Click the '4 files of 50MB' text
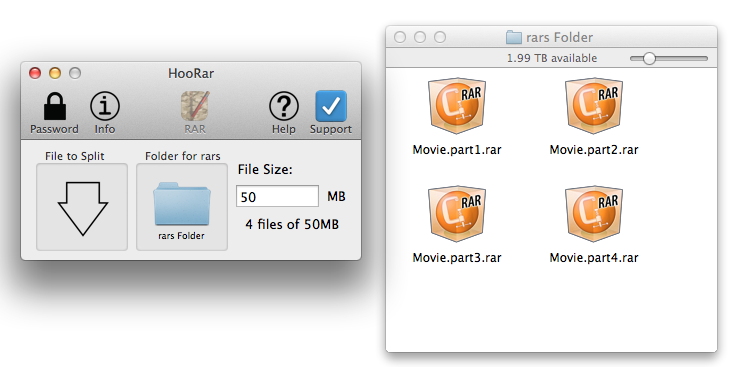The image size is (738, 367). click(292, 224)
